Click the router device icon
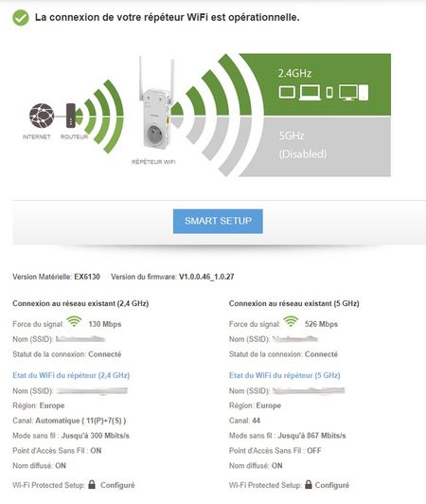This screenshot has width=426, height=504. pos(71,116)
